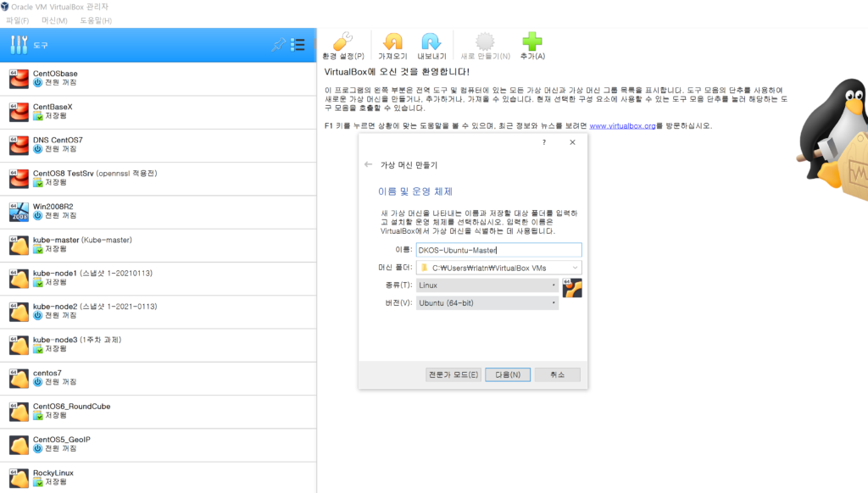Close the Create Virtual Machine dialog
The height and width of the screenshot is (493, 868).
coord(572,142)
